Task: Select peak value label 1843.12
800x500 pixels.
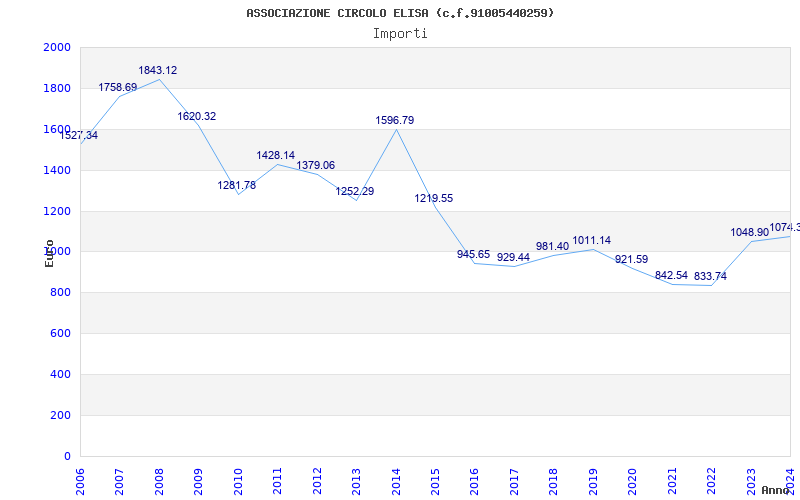Action: coord(158,70)
